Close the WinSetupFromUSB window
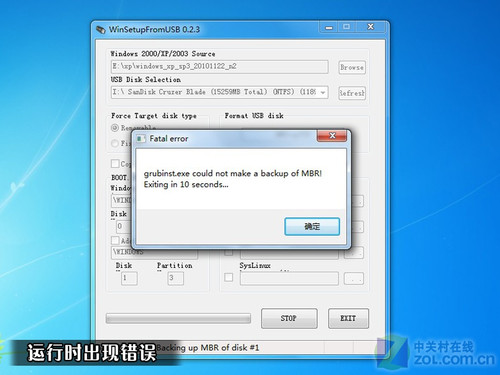Image resolution: width=500 pixels, height=375 pixels. [371, 27]
